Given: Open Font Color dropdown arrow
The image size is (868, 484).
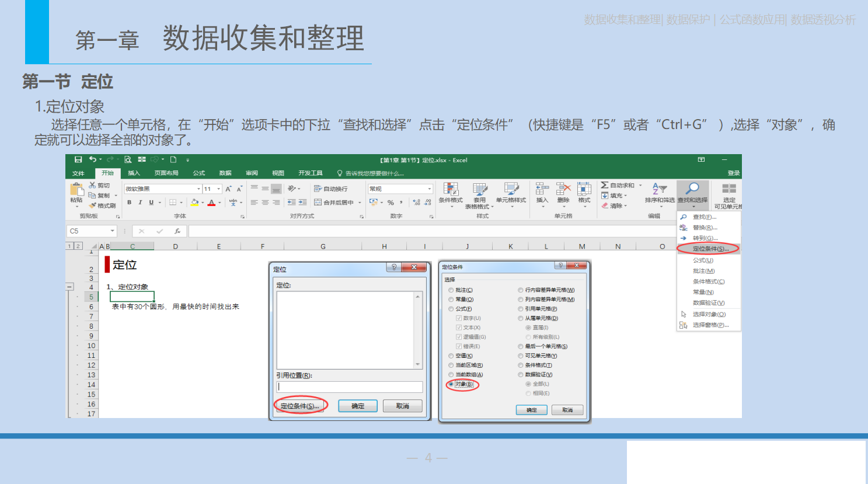Looking at the screenshot, I should point(219,203).
